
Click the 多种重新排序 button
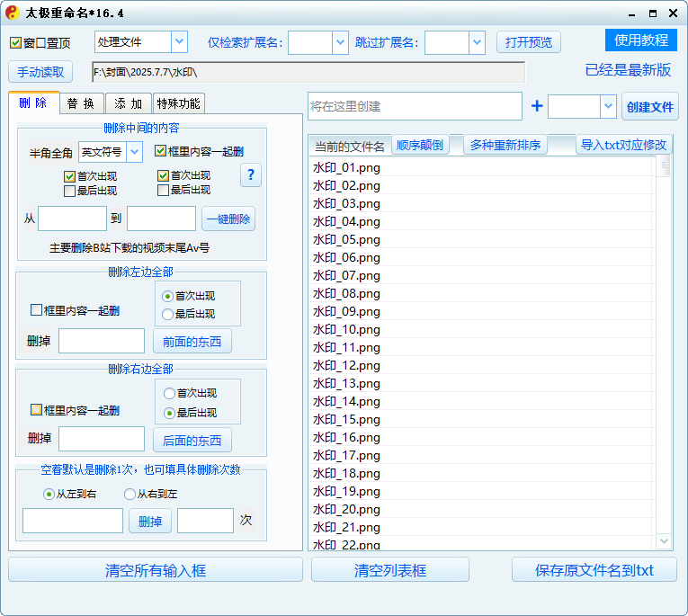[x=505, y=145]
